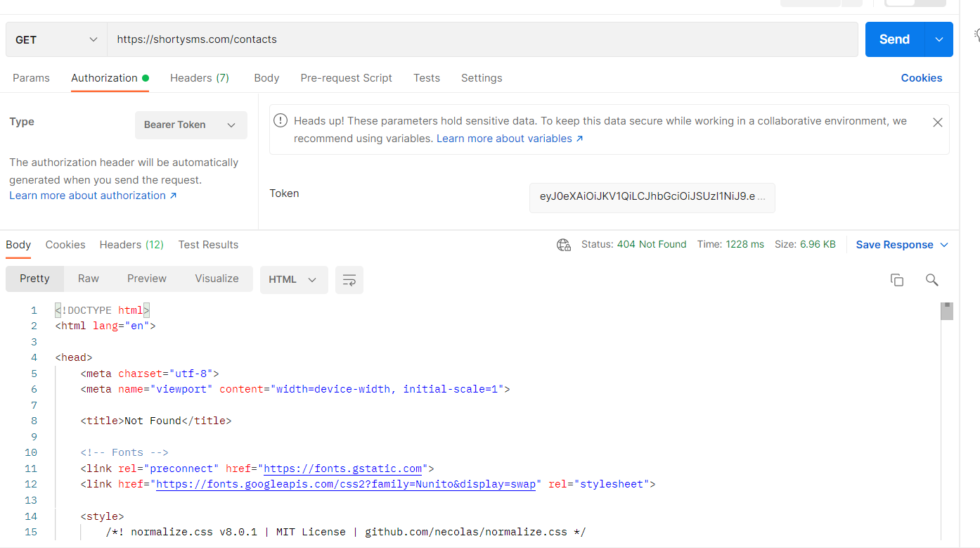This screenshot has width=980, height=548.
Task: Expand Save Response dropdown chevron
Action: pyautogui.click(x=944, y=245)
